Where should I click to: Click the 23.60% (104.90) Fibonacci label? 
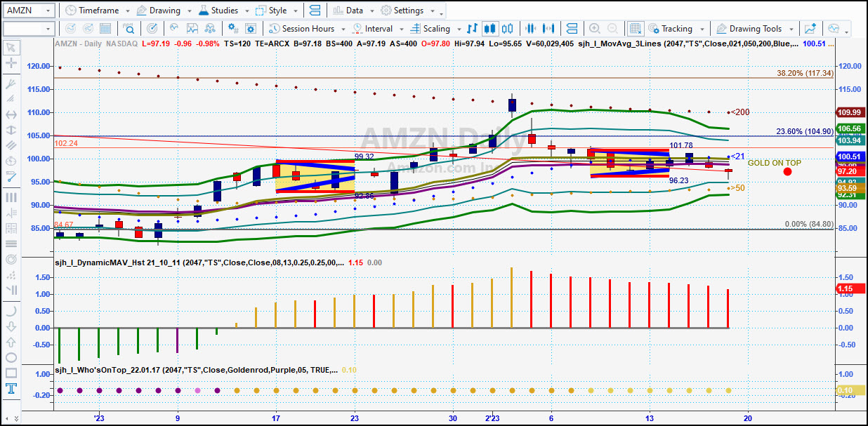805,131
